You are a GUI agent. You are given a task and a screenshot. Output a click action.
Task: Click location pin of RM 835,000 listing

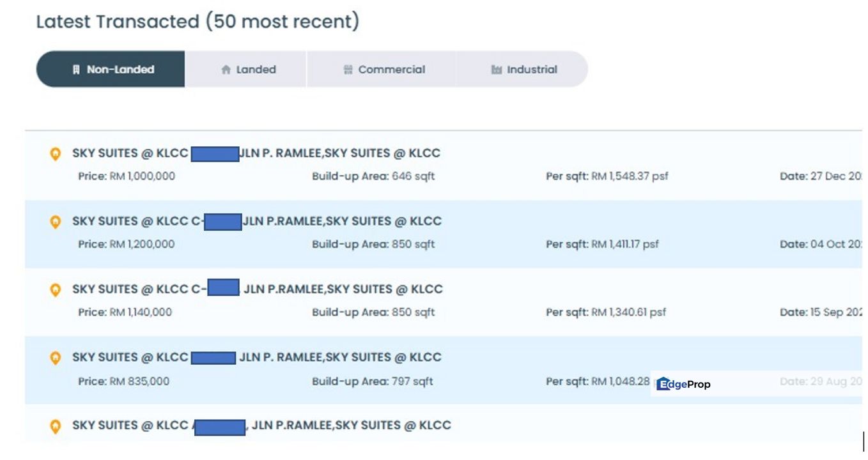point(56,358)
